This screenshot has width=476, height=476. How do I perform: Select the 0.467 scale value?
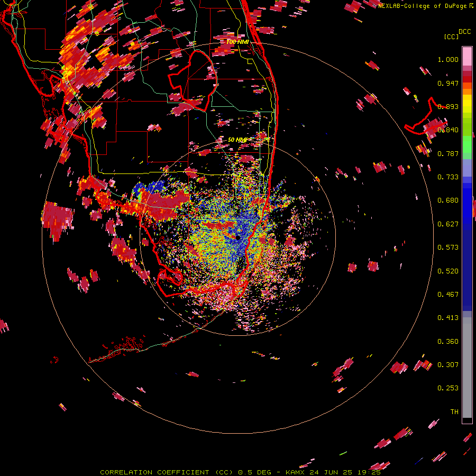click(x=448, y=295)
